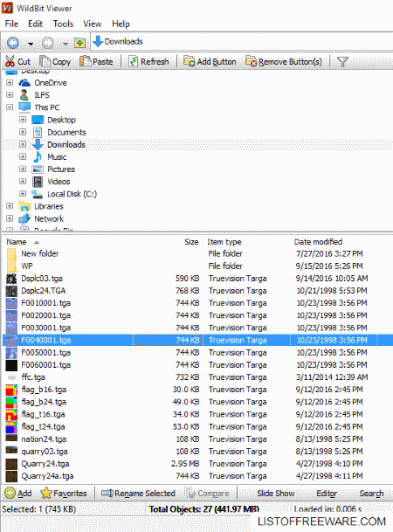Click Rename Selected button
393x532 pixels.
point(138,493)
